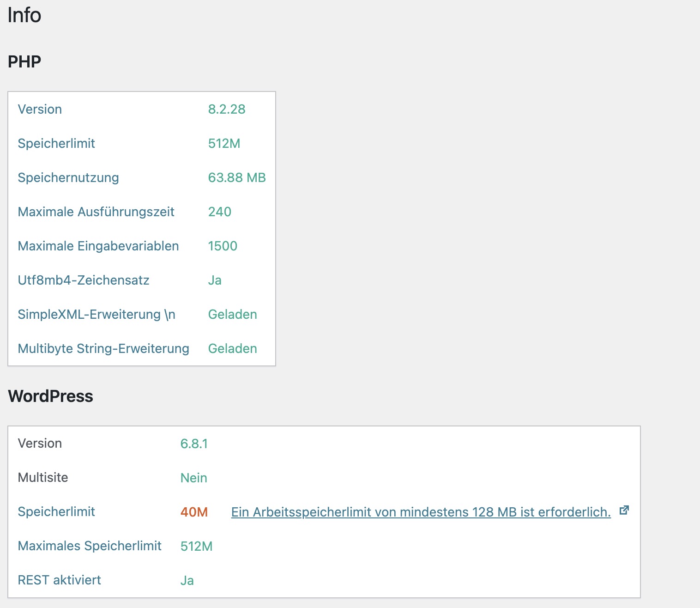
Task: Select the PHP section heading
Action: [x=24, y=61]
